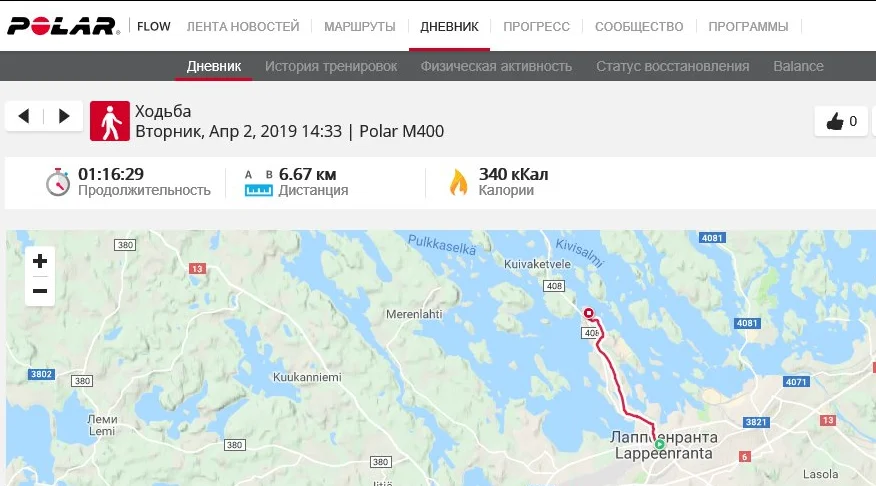Open the ЛЕНТА НОВОСТЕЙ menu item
This screenshot has width=876, height=486.
[243, 26]
